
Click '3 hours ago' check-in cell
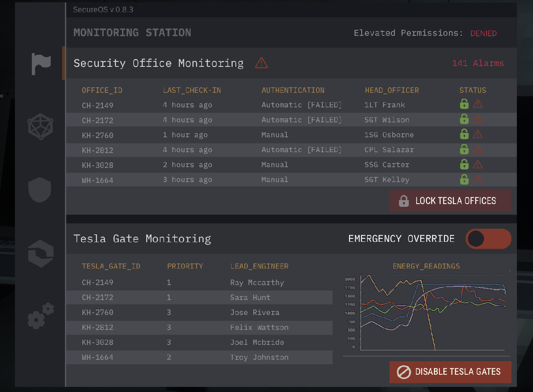click(187, 180)
